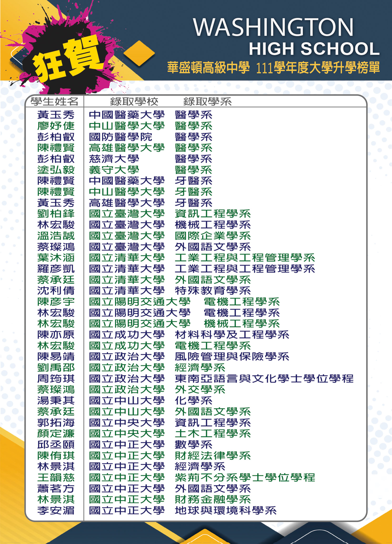Click the WASHINGTON title text
This screenshot has width=392, height=544.
click(x=273, y=27)
